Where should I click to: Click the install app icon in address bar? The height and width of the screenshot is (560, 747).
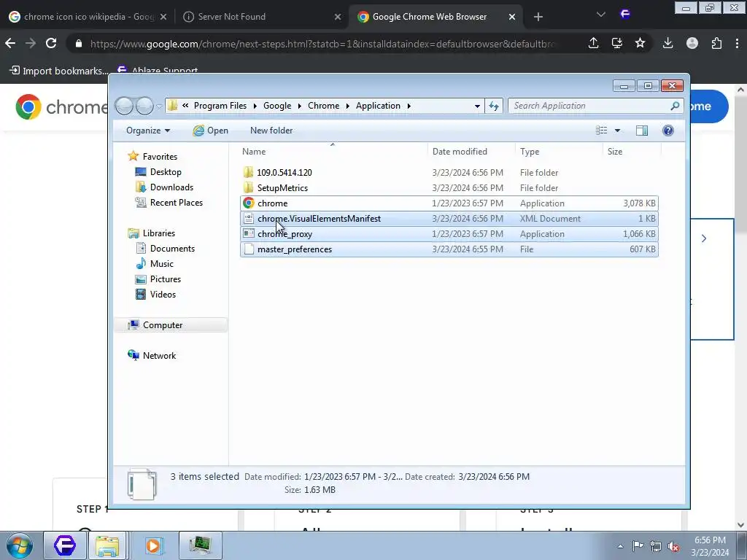click(616, 43)
